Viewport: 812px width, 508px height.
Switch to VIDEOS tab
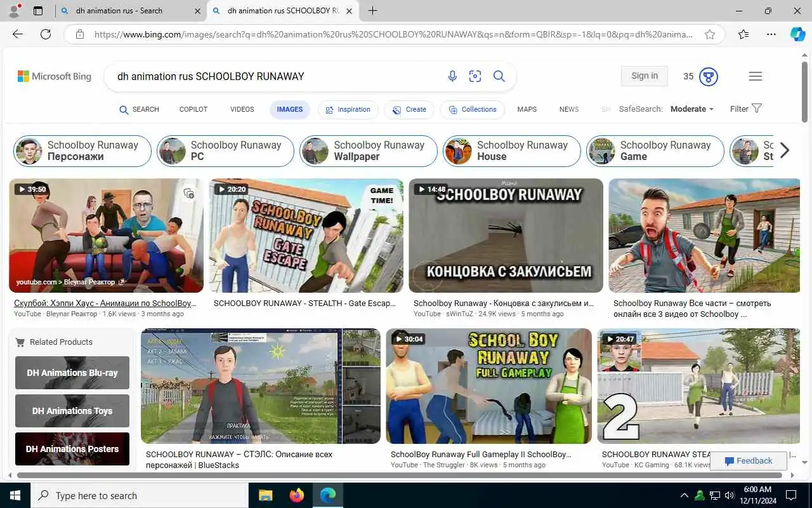pyautogui.click(x=242, y=109)
